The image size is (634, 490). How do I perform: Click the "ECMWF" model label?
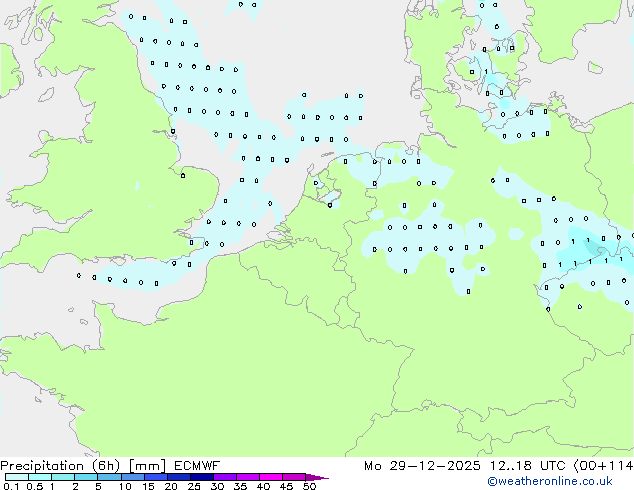pyautogui.click(x=197, y=466)
